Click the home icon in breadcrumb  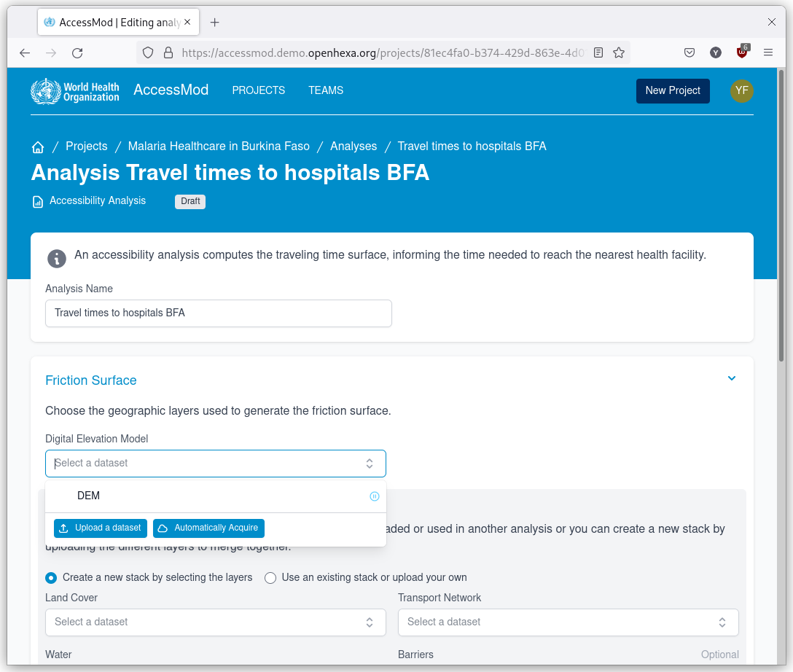[x=38, y=147]
